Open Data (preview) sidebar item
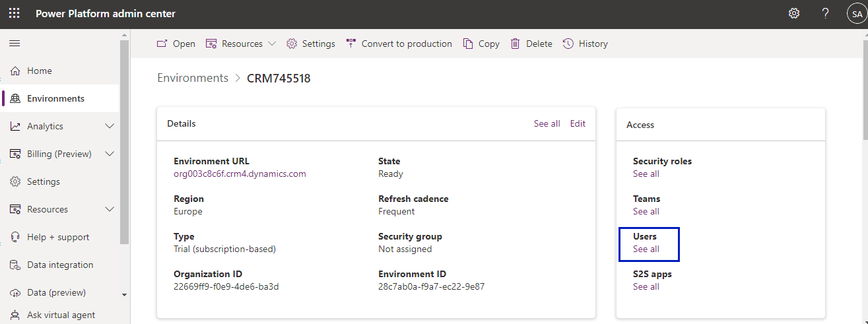 point(60,292)
